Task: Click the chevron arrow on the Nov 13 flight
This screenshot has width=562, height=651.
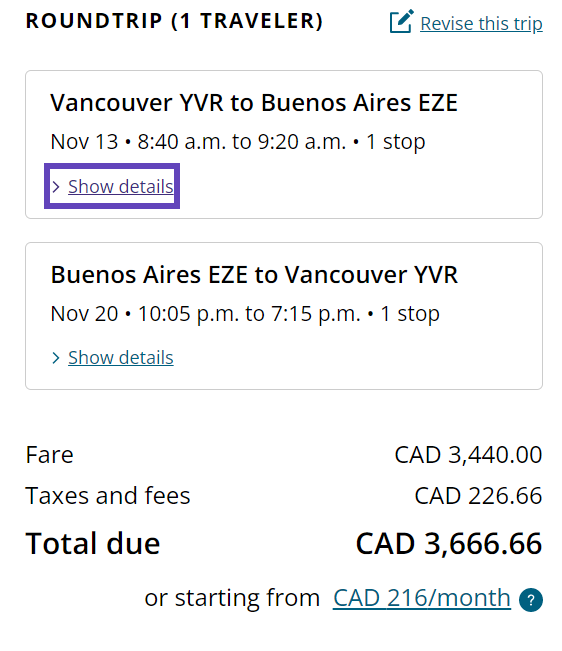Action: [x=56, y=187]
